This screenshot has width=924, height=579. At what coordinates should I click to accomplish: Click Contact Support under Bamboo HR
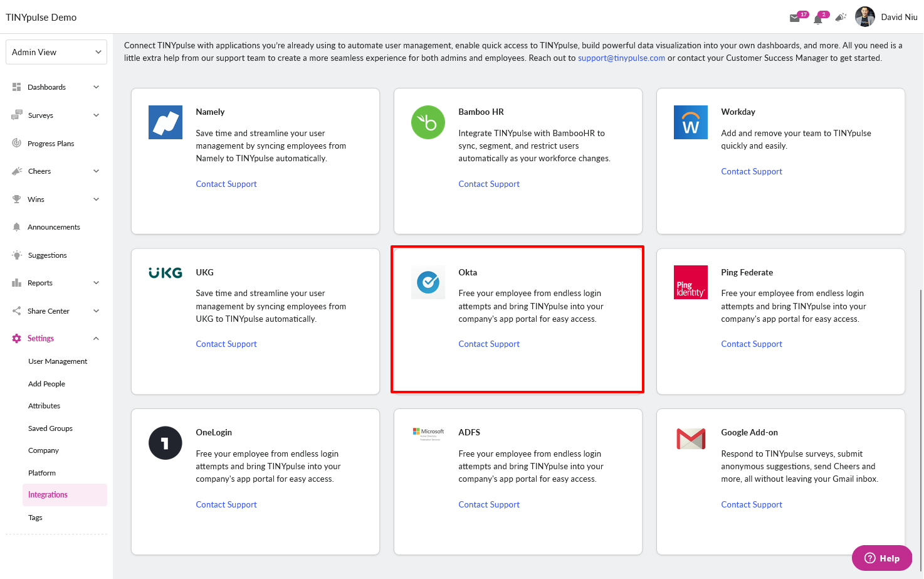click(x=489, y=184)
